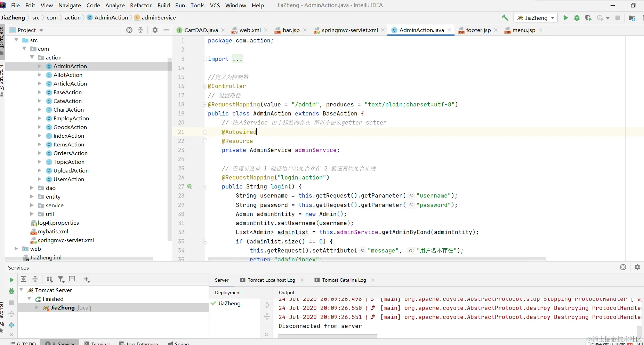Viewport: 644px width, 345px height.
Task: Run JiaZheng with coverage
Action: [x=588, y=18]
